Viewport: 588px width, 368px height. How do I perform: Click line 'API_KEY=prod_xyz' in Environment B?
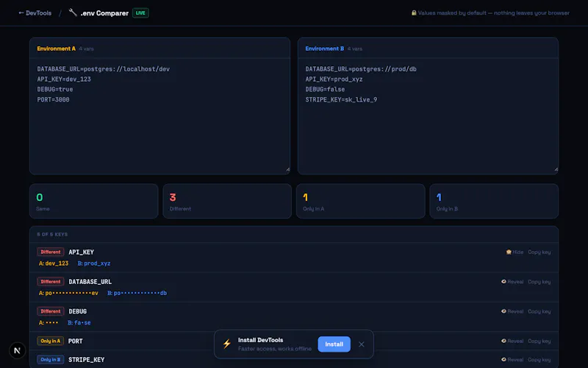(x=334, y=79)
